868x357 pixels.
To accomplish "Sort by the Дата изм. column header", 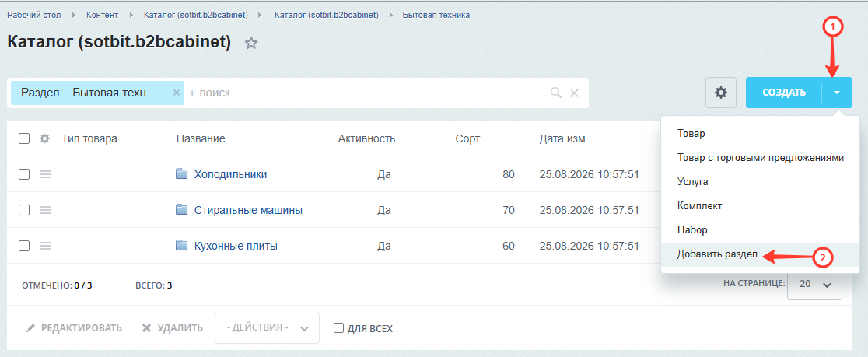I will [564, 139].
